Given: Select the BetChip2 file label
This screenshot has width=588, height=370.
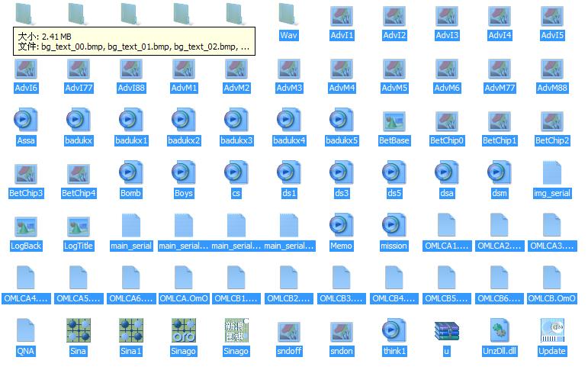Looking at the screenshot, I should [552, 140].
